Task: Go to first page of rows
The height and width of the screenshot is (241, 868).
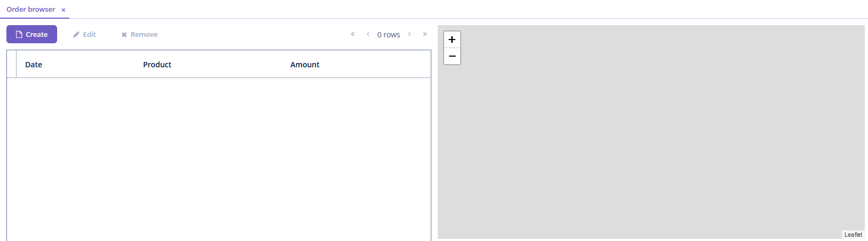Action: (x=353, y=34)
